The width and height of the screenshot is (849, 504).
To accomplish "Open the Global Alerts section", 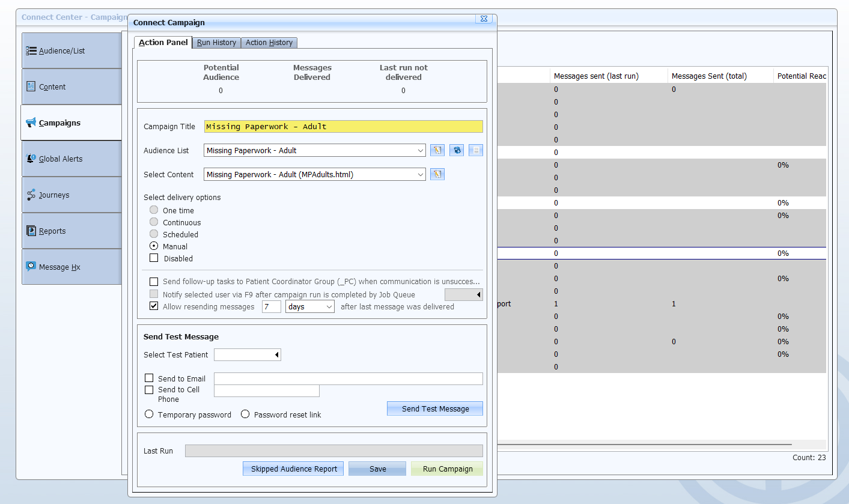I will [72, 159].
